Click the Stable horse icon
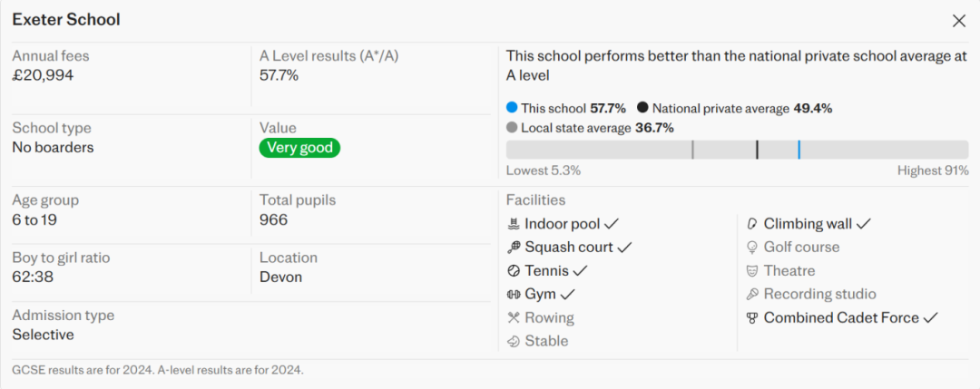The height and width of the screenshot is (389, 980). coord(514,342)
